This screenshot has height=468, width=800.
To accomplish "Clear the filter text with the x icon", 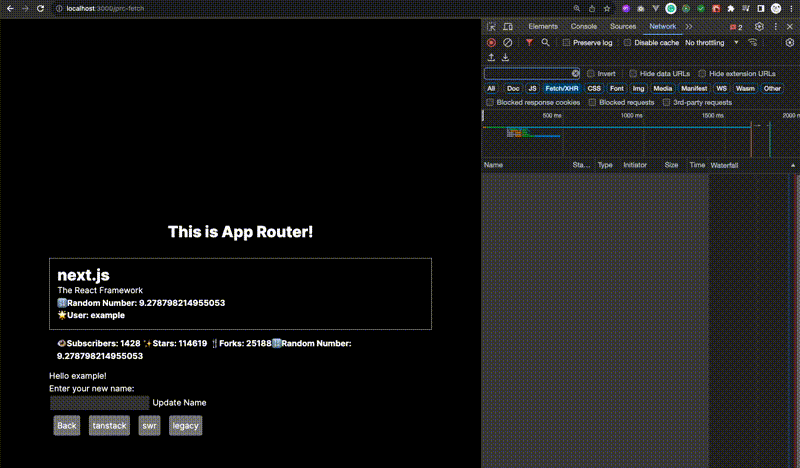I will pyautogui.click(x=576, y=73).
